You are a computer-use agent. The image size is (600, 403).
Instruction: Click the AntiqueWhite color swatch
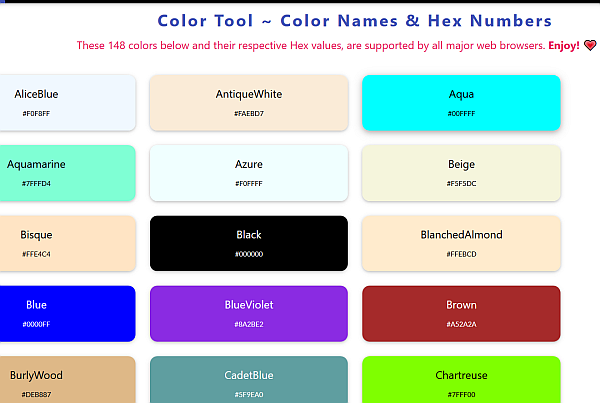[x=249, y=103]
